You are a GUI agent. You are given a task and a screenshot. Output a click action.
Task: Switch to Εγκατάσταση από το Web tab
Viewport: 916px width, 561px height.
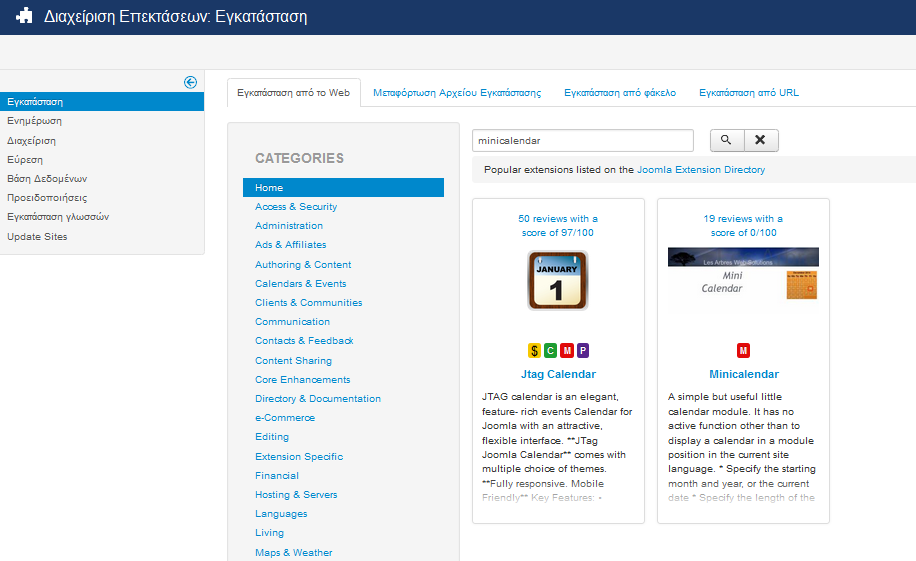coord(293,93)
